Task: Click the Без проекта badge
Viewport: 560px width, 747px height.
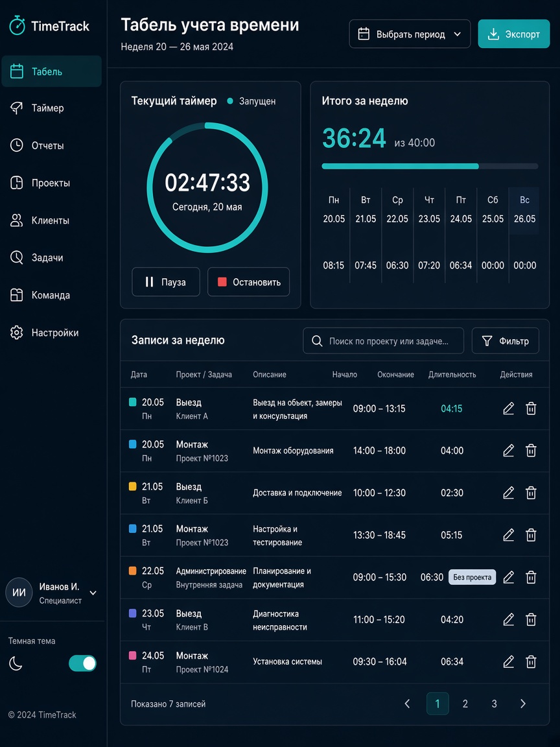Action: 472,577
